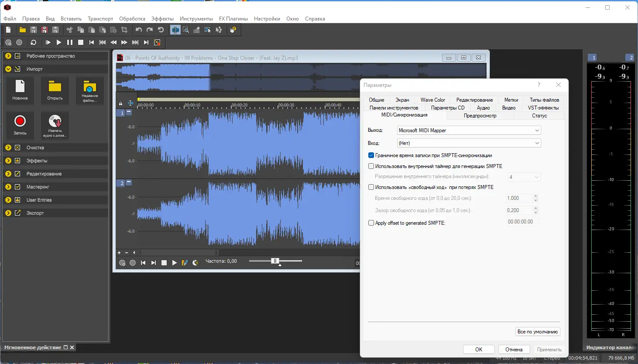Image resolution: width=638 pixels, height=364 pixels.
Task: Expand the Эффекты section in left panel
Action: coord(8,161)
